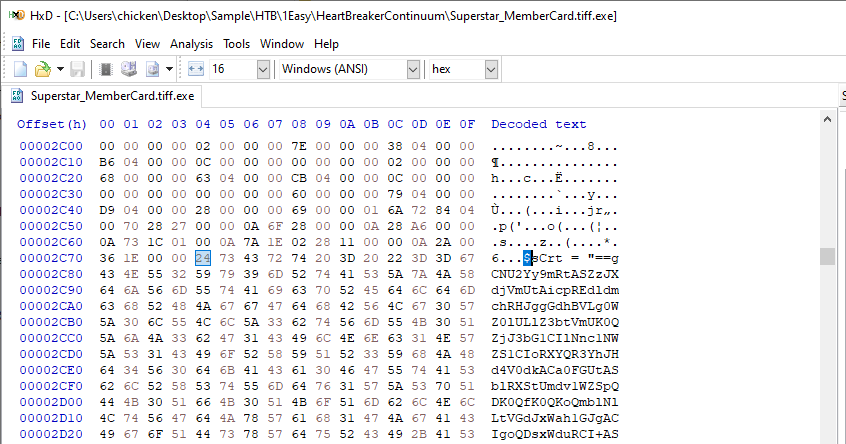Screen dimensions: 846x444
Task: Click the scrollbar up arrow
Action: pyautogui.click(x=827, y=119)
